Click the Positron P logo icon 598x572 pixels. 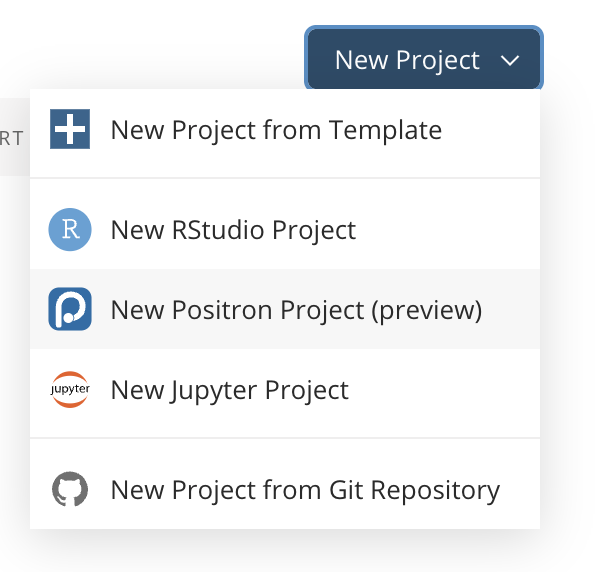point(70,309)
